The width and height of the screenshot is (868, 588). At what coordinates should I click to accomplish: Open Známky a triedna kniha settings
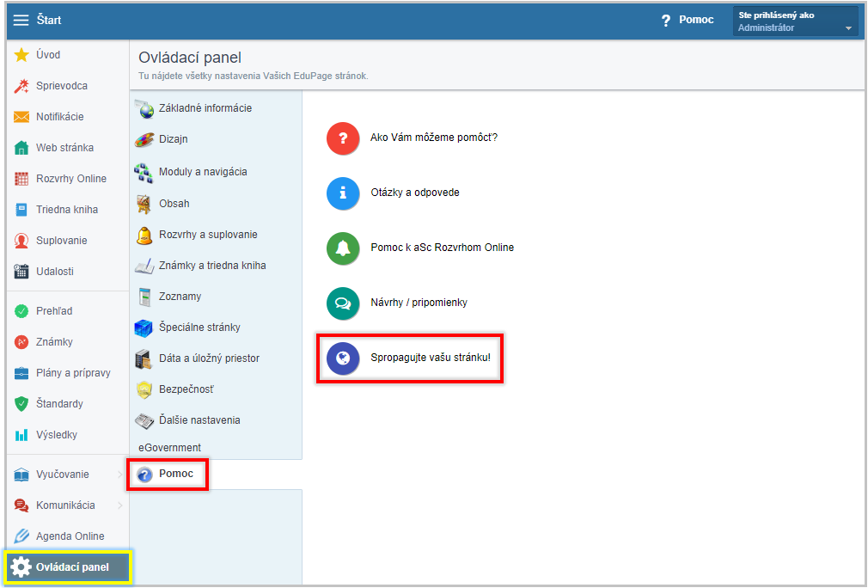pyautogui.click(x=211, y=266)
